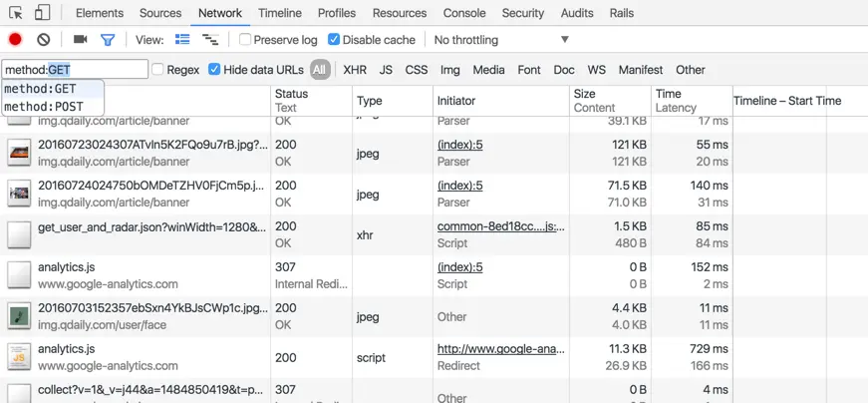
Task: Filter requests by Font type
Action: tap(529, 70)
